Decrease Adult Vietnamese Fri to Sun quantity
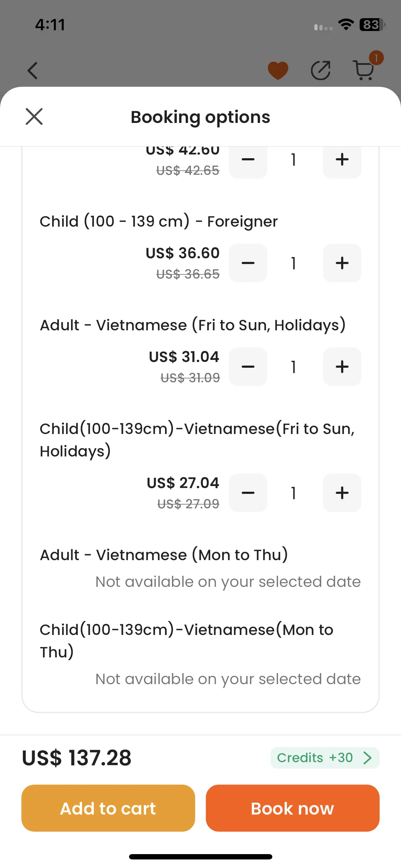This screenshot has height=868, width=401. coord(248,367)
